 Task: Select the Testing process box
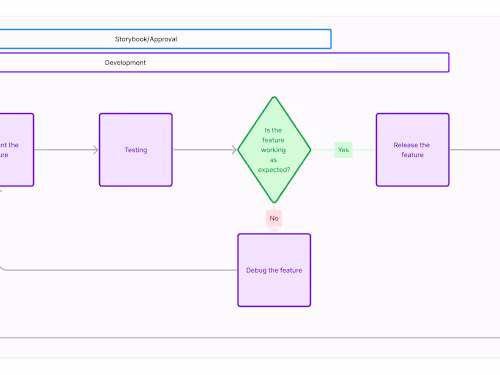pos(136,150)
